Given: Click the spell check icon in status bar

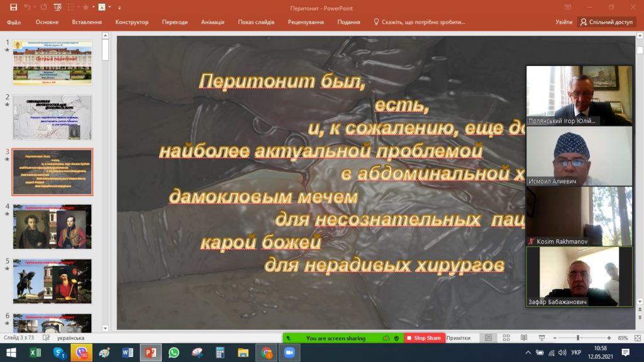Looking at the screenshot, I should point(48,338).
